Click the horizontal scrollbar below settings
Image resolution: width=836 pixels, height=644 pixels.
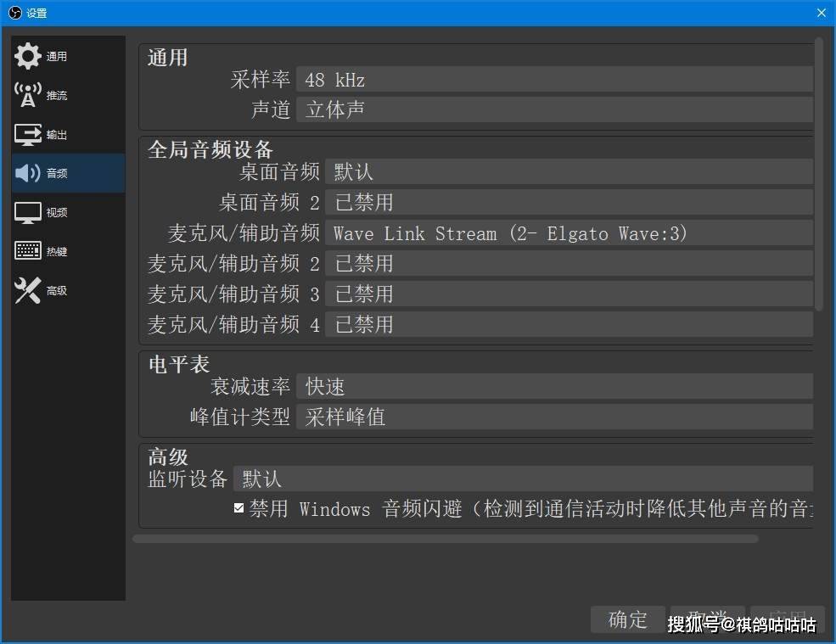pos(446,539)
